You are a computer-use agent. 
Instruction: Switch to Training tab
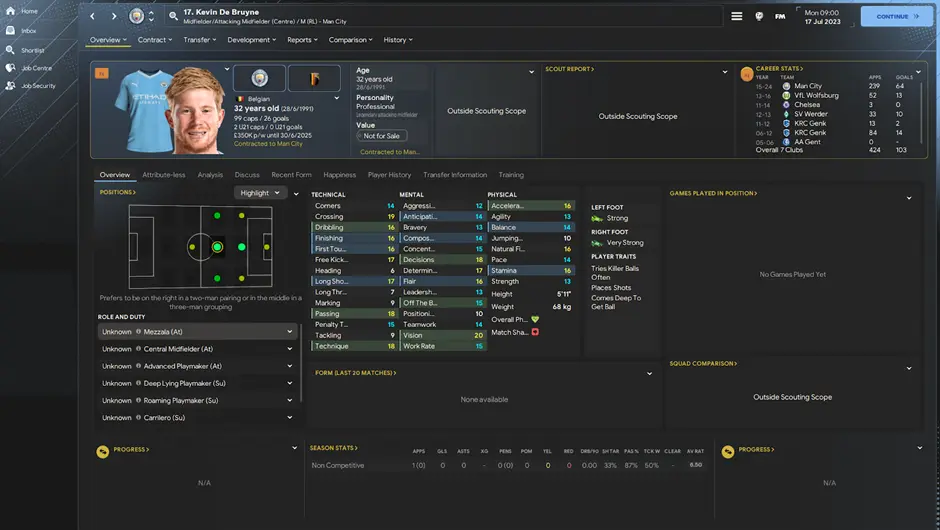(x=511, y=175)
